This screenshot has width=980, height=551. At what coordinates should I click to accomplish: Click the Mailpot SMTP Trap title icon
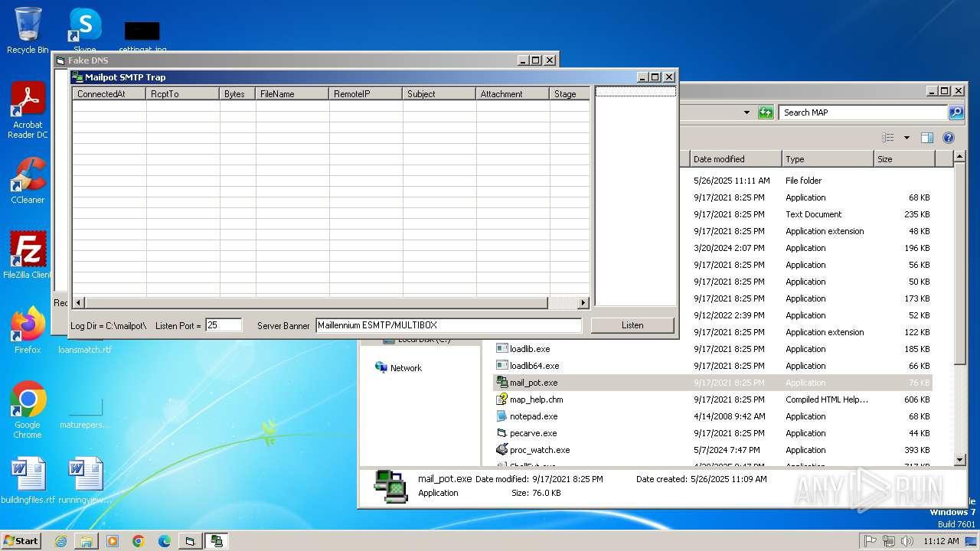tap(77, 77)
